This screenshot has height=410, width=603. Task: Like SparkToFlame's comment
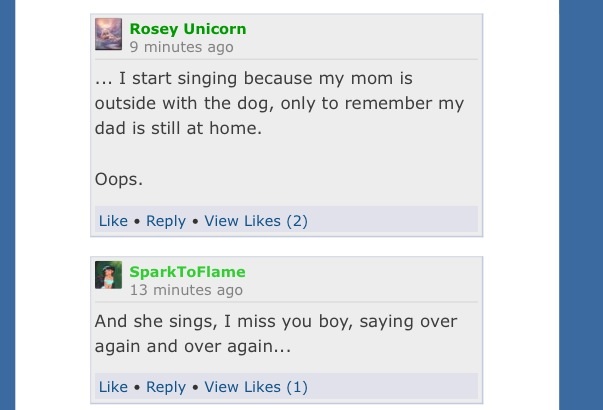tap(113, 387)
